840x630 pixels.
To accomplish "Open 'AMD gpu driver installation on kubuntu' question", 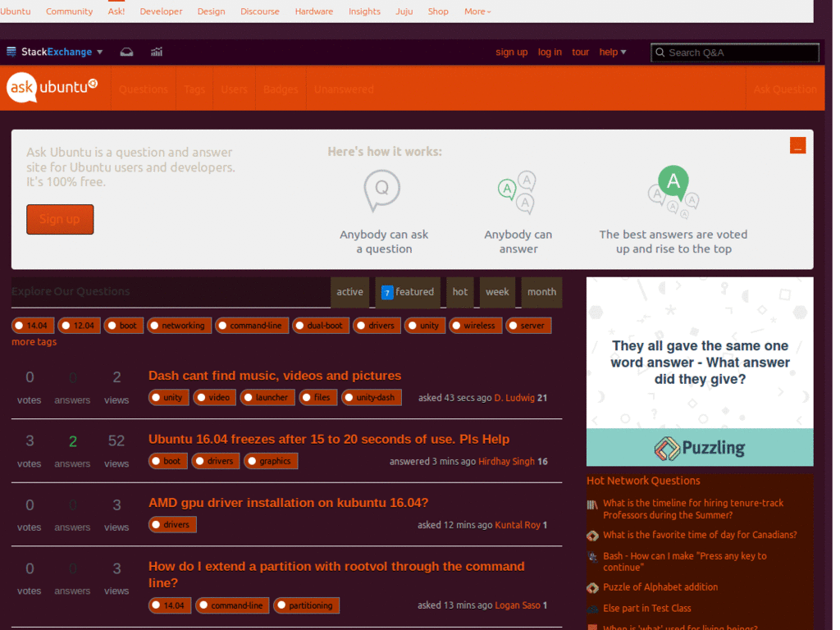I will pos(288,503).
